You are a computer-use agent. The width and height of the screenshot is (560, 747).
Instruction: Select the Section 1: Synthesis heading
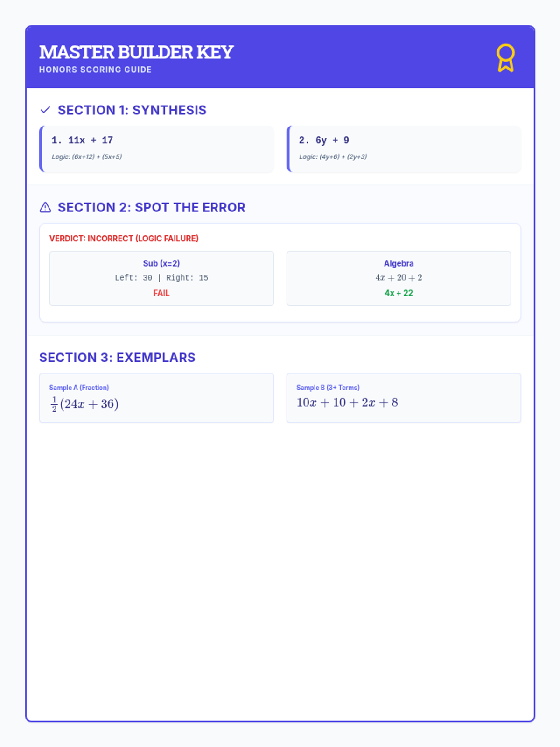click(132, 110)
